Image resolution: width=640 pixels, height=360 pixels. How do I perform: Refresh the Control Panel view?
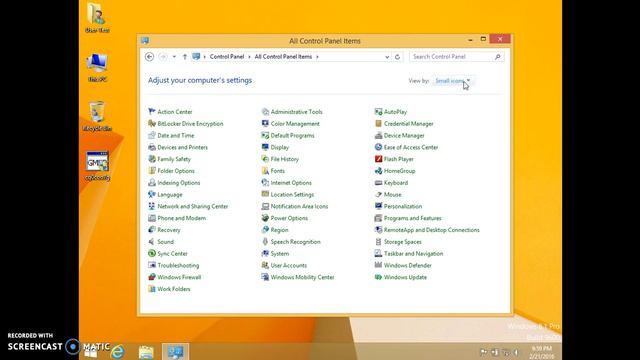click(x=397, y=57)
